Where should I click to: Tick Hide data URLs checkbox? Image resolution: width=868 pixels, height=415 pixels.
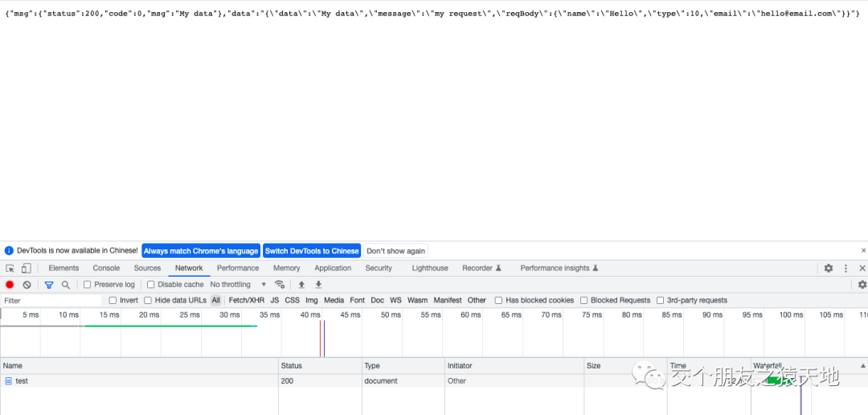tap(148, 300)
